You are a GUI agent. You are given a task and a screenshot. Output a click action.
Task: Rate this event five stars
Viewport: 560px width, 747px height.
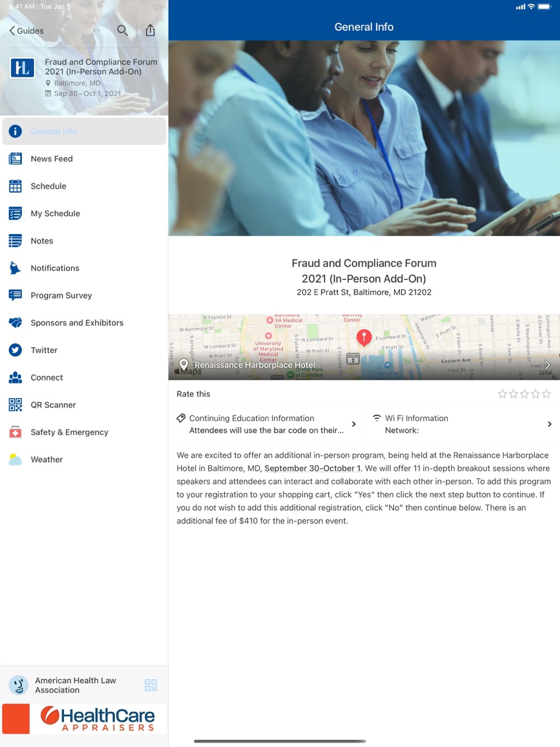[x=547, y=394]
